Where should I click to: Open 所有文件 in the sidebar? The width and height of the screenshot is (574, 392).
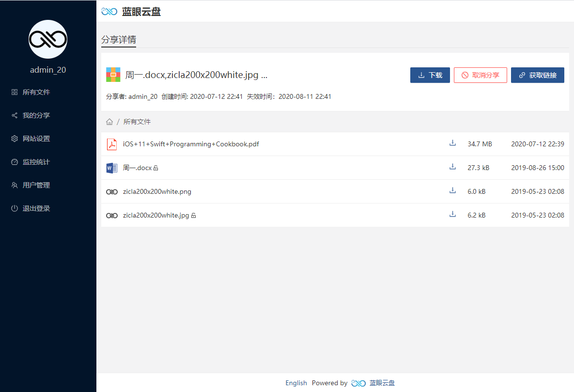pos(36,92)
